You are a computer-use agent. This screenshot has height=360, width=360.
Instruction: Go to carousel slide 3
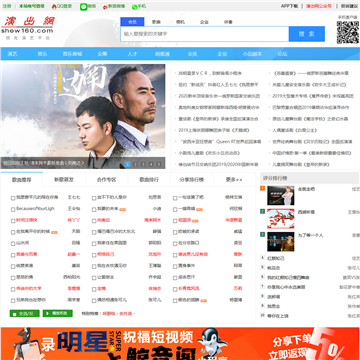click(x=143, y=164)
